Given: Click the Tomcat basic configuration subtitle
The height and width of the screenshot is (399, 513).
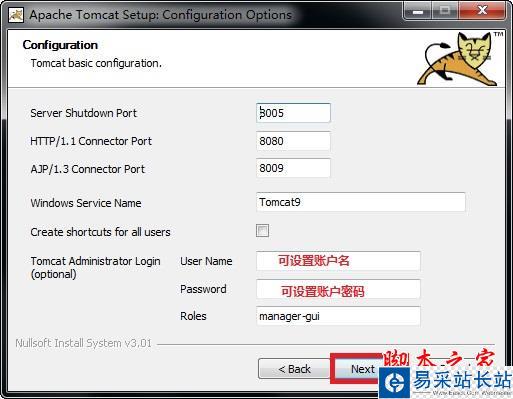Looking at the screenshot, I should pos(96,63).
